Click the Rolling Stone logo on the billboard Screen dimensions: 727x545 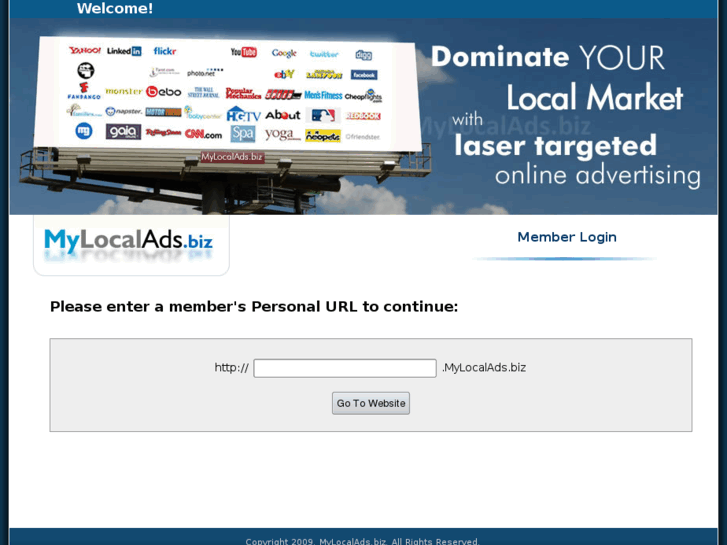pos(163,133)
